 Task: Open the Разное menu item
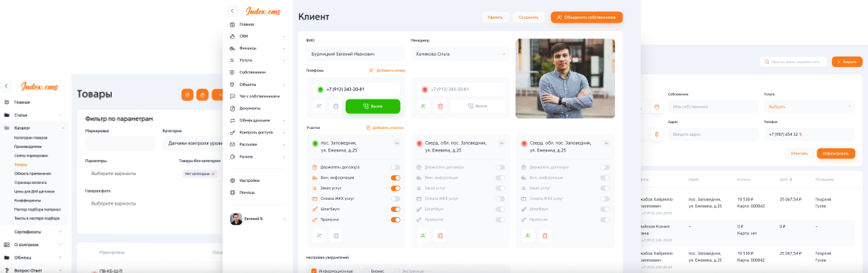[246, 156]
